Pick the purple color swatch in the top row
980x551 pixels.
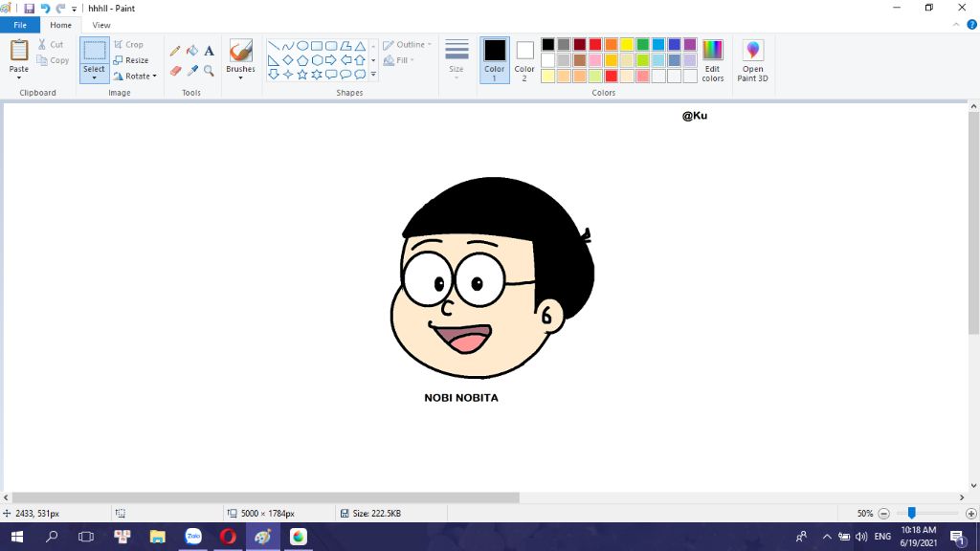tap(690, 44)
